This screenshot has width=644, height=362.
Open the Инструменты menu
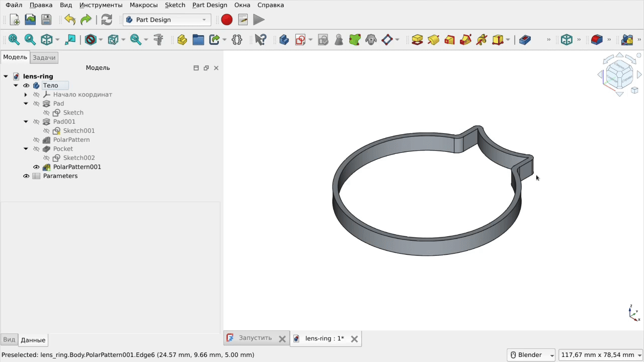101,5
